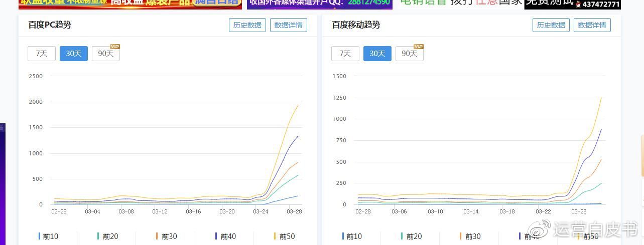Click 03-26 date label on mobile chart
644x245 pixels.
[579, 212]
